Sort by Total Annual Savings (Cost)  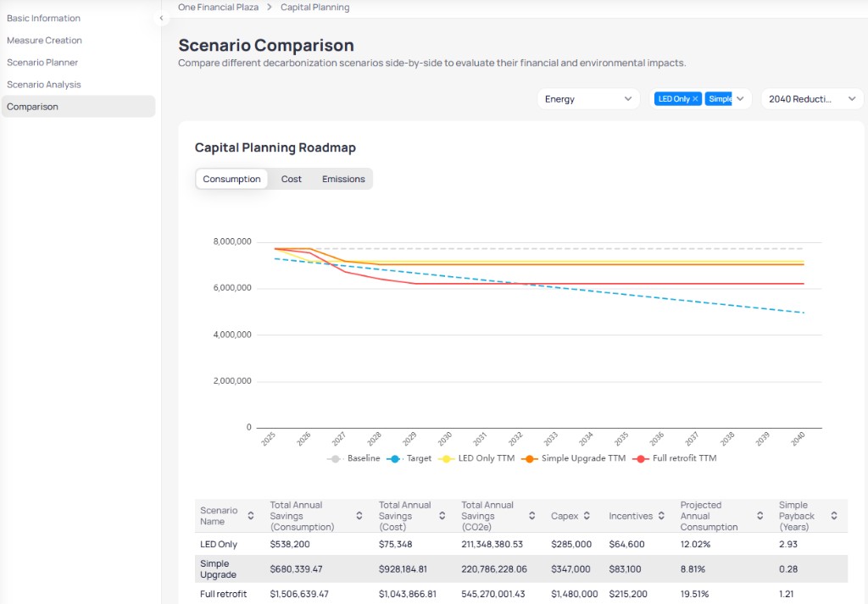(442, 516)
